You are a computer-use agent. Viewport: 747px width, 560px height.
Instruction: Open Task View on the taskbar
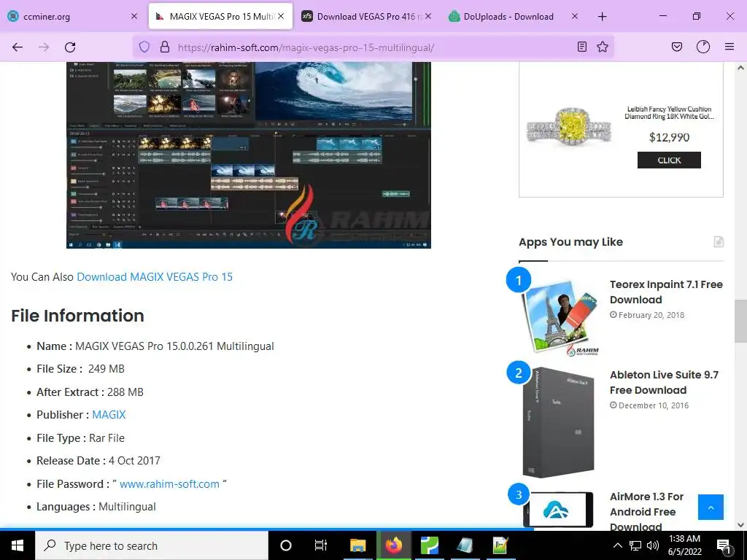pyautogui.click(x=321, y=545)
